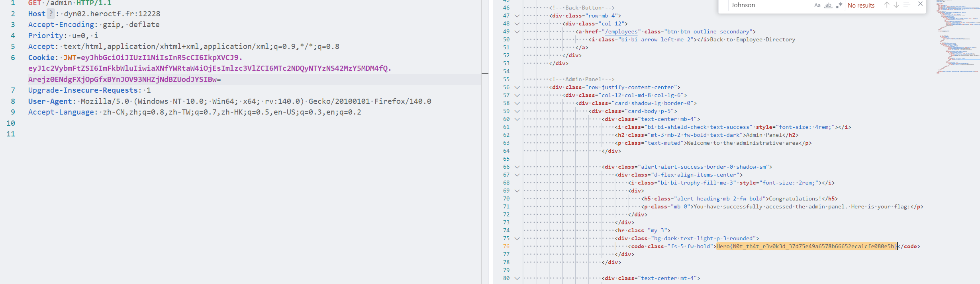Click line number 76 in gutter

(506, 247)
